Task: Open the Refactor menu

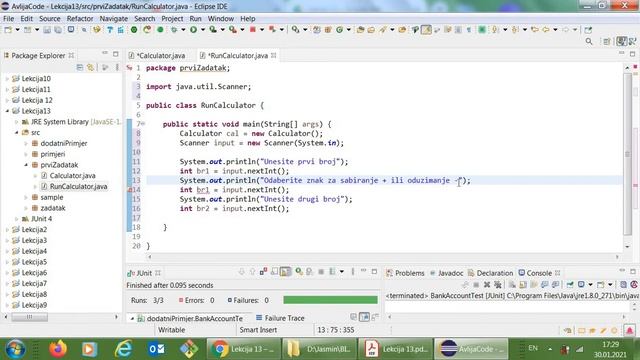Action: [80, 18]
